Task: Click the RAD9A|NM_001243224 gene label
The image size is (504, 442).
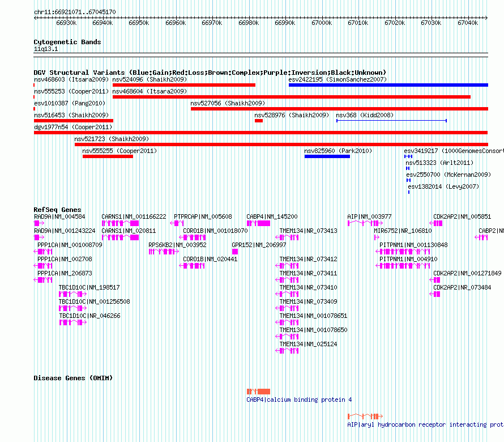Action: pos(65,231)
